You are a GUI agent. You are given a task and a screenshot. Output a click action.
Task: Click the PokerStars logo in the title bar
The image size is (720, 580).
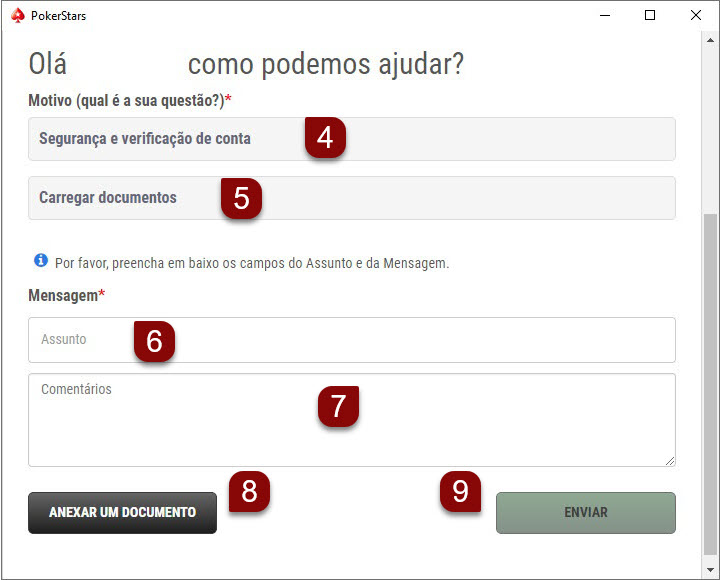tap(17, 16)
